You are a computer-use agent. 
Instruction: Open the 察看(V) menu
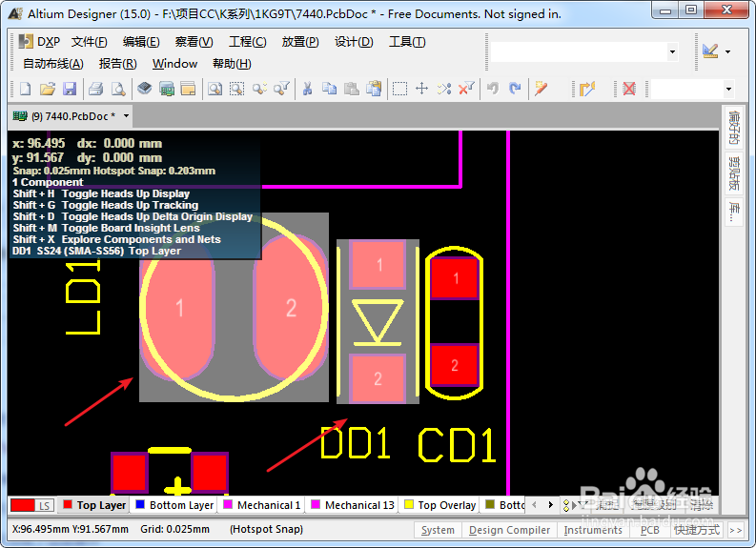[194, 42]
